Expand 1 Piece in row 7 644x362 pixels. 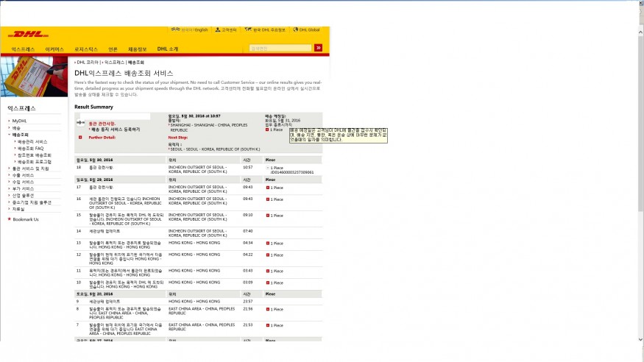coord(268,325)
